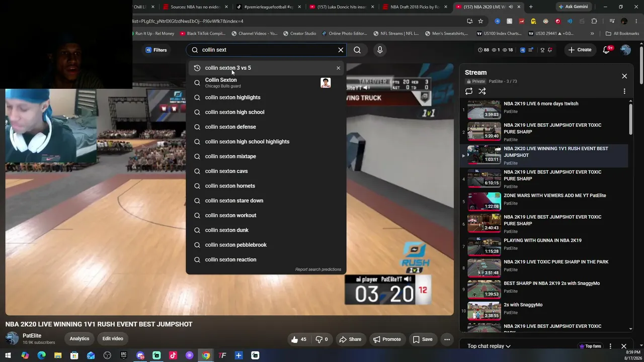Select suggestion 'collin sexton 3 vs 5'
The image size is (644, 362).
coord(266,68)
